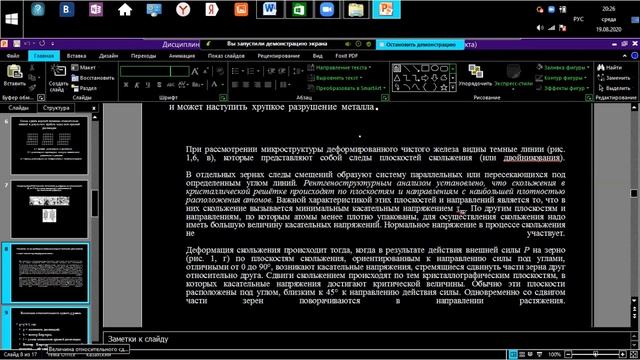Click Найти (Find) button
Viewport: 640px width, 360px height.
[609, 67]
